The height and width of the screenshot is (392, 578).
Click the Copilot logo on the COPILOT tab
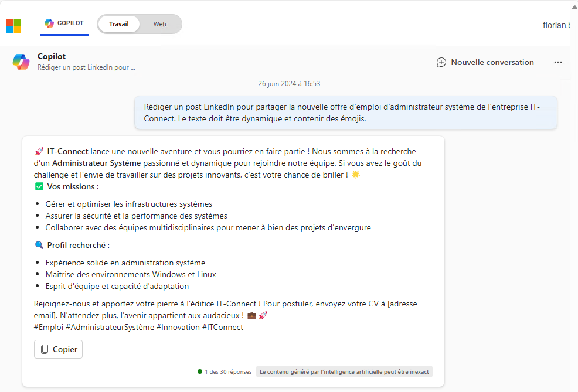(49, 23)
